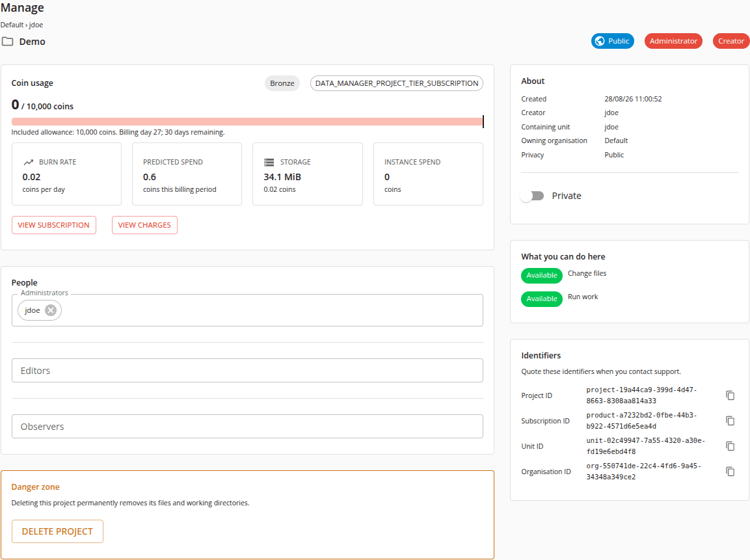The image size is (750, 560).
Task: Click 'Change files' text
Action: coord(587,274)
